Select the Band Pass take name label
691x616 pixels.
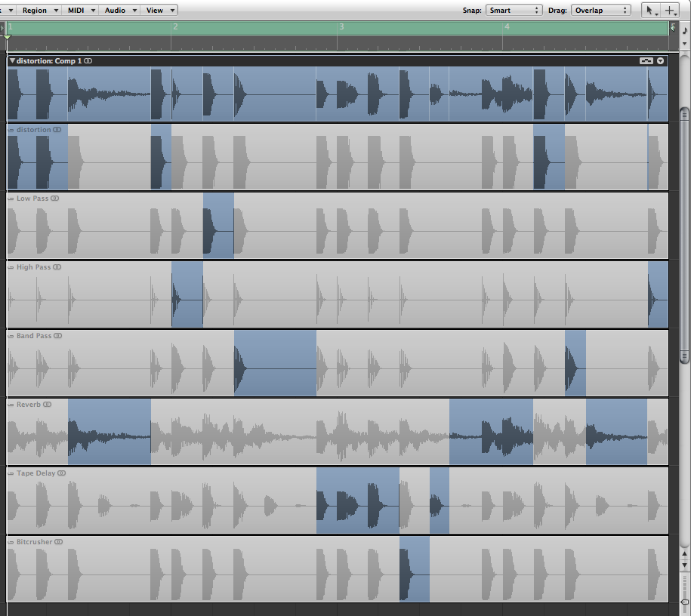pyautogui.click(x=34, y=336)
